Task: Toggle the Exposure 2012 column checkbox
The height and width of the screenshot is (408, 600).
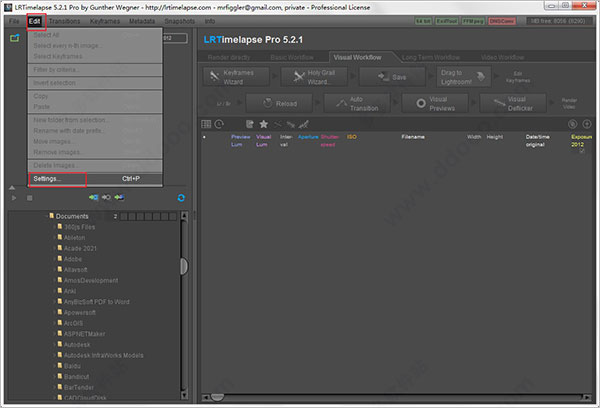Action: pyautogui.click(x=582, y=151)
